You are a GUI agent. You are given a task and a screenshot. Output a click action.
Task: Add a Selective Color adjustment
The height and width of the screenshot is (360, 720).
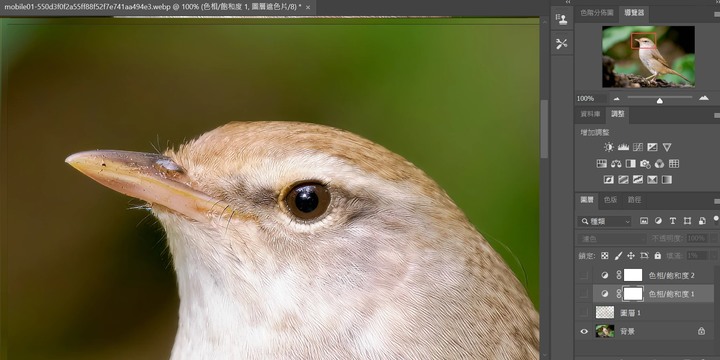[x=652, y=180]
